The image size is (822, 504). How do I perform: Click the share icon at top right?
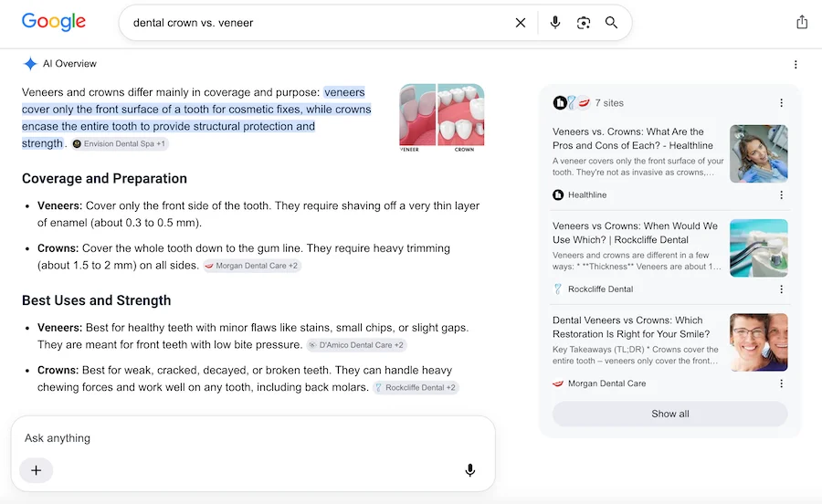point(802,22)
